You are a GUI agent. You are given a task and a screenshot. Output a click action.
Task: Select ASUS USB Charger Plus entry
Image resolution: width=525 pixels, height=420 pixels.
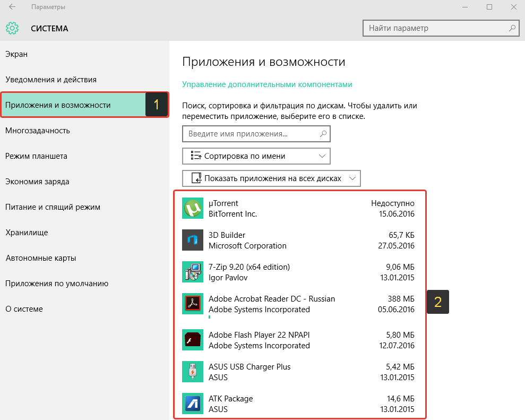tap(249, 367)
